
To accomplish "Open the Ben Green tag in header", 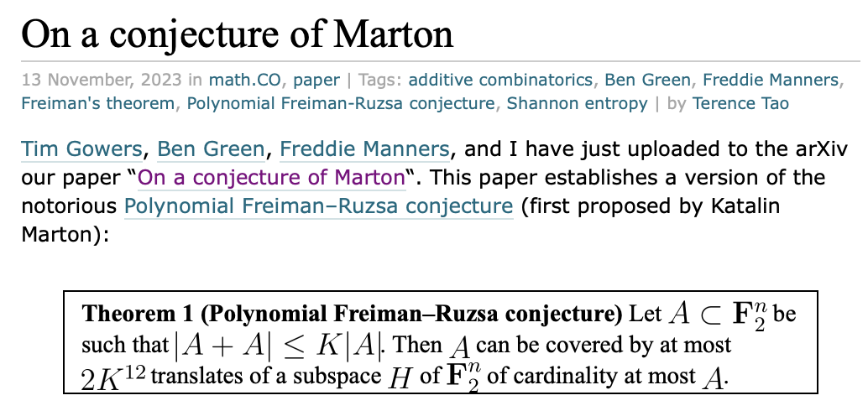I will (648, 81).
